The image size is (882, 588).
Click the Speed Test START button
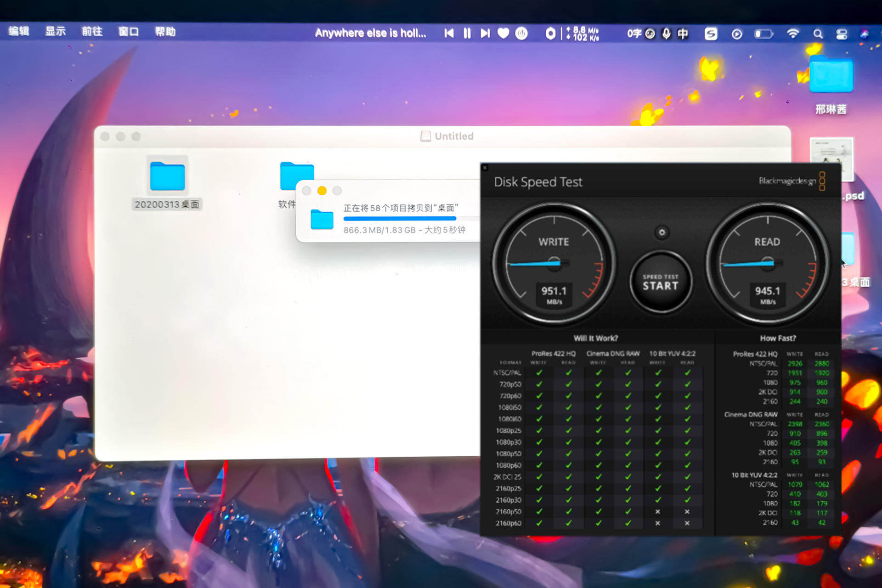(661, 282)
